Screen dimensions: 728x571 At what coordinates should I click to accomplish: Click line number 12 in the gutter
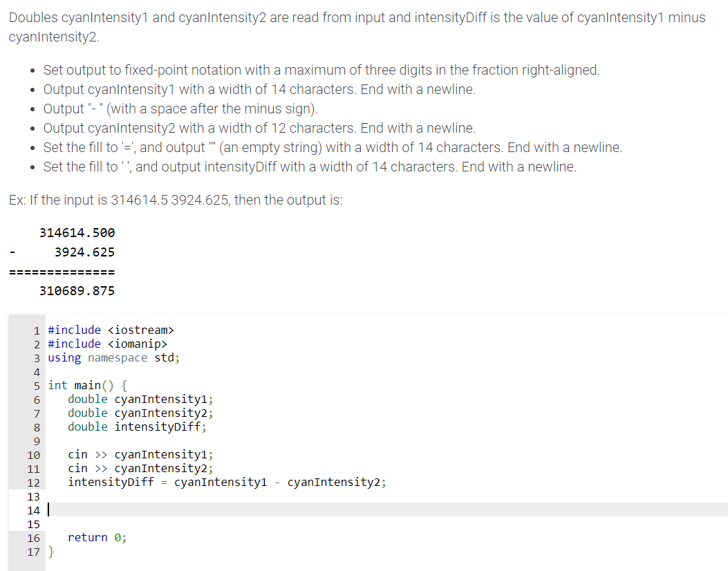point(33,482)
